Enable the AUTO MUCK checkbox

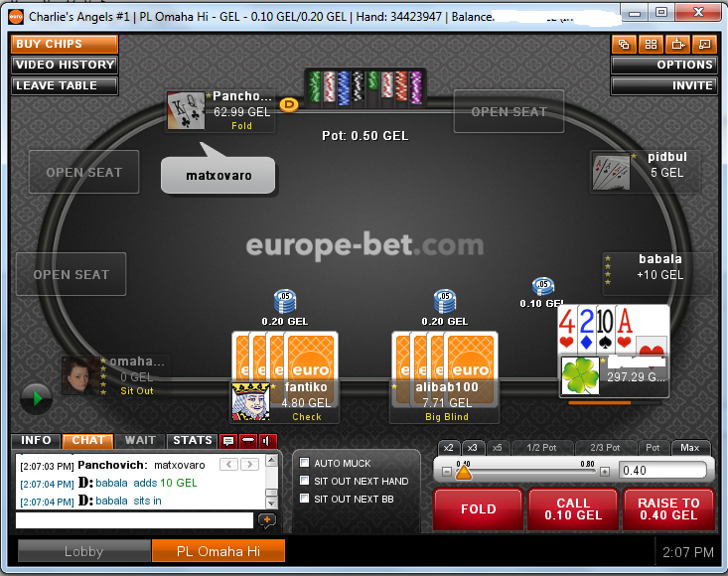305,462
